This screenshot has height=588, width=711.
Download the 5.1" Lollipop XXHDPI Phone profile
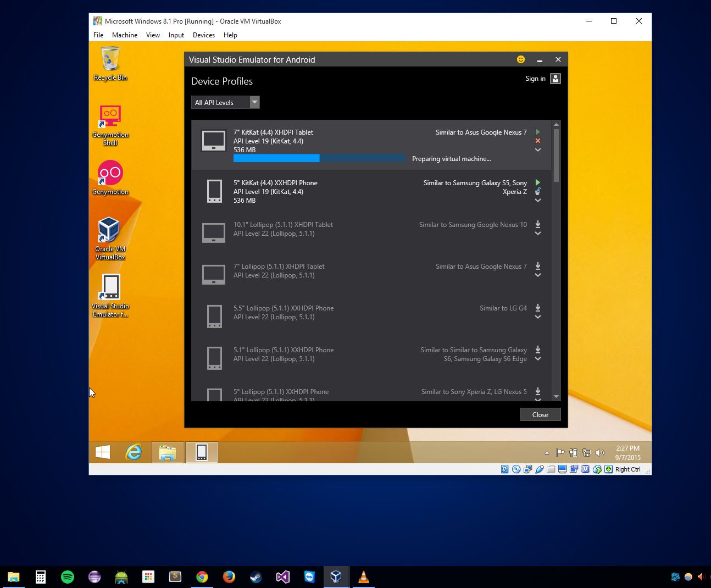point(538,350)
